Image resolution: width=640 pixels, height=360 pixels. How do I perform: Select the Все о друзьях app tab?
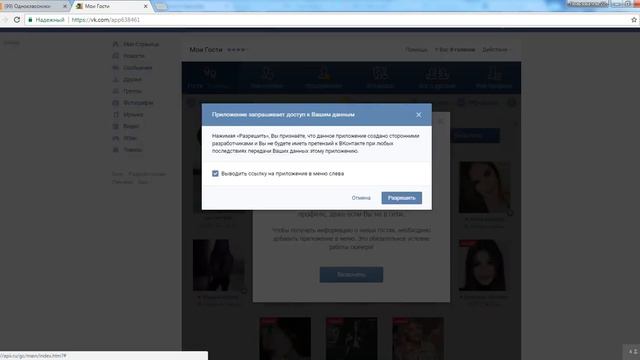tap(437, 78)
